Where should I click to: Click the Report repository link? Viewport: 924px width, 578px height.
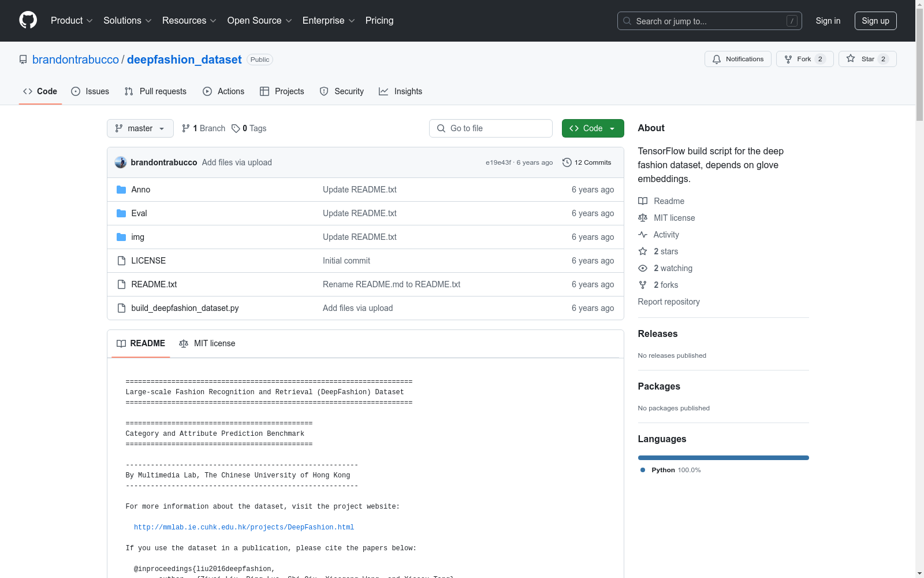tap(669, 302)
